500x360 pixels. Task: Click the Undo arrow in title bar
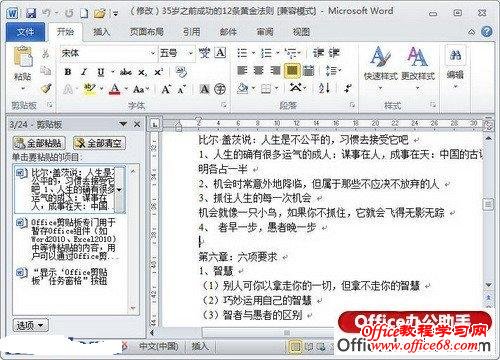(x=46, y=13)
